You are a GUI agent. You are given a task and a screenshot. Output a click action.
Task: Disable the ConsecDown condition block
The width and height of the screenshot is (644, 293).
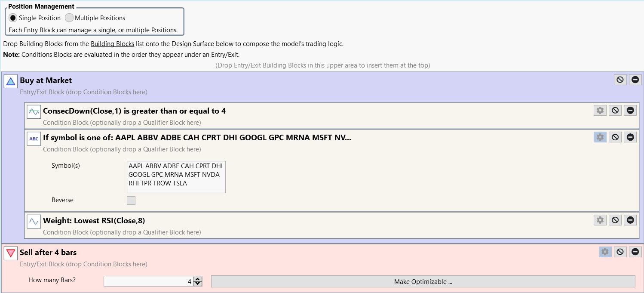(615, 111)
